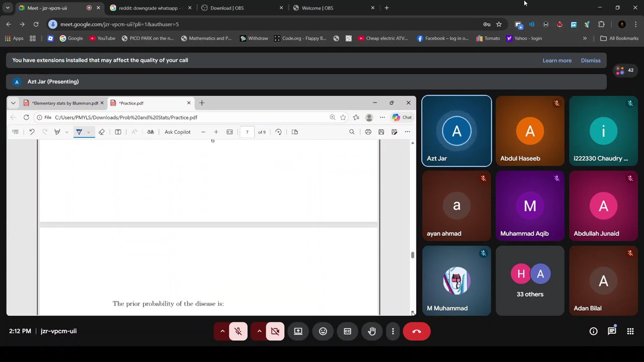Zoom in the PDF with plus
This screenshot has width=644, height=362.
[216, 132]
